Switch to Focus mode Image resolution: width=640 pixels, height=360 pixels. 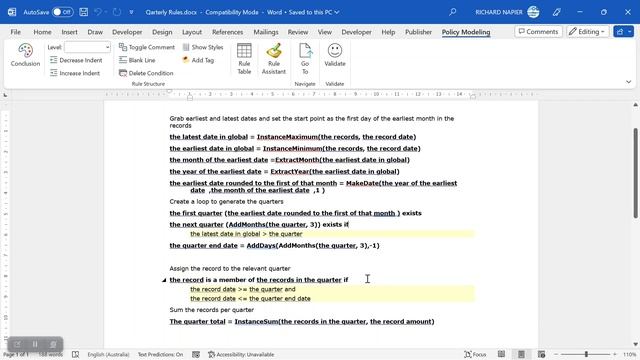coord(476,354)
